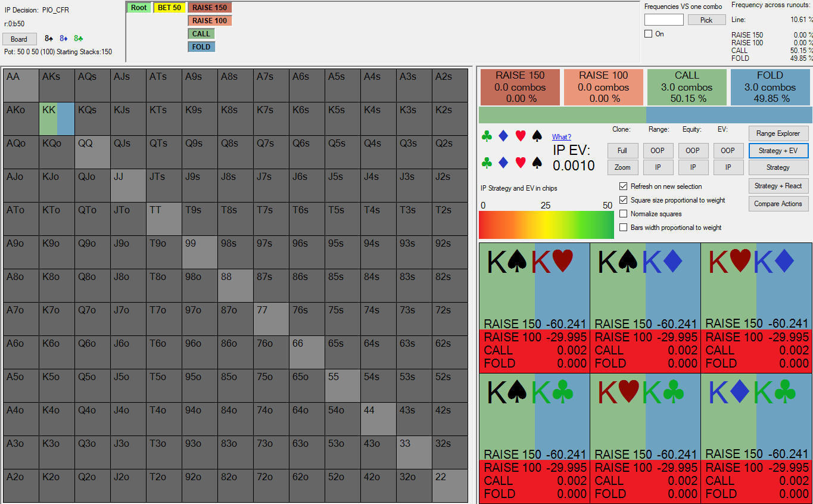Image resolution: width=813 pixels, height=504 pixels.
Task: Uncheck Square size proportional to weight
Action: 623,200
